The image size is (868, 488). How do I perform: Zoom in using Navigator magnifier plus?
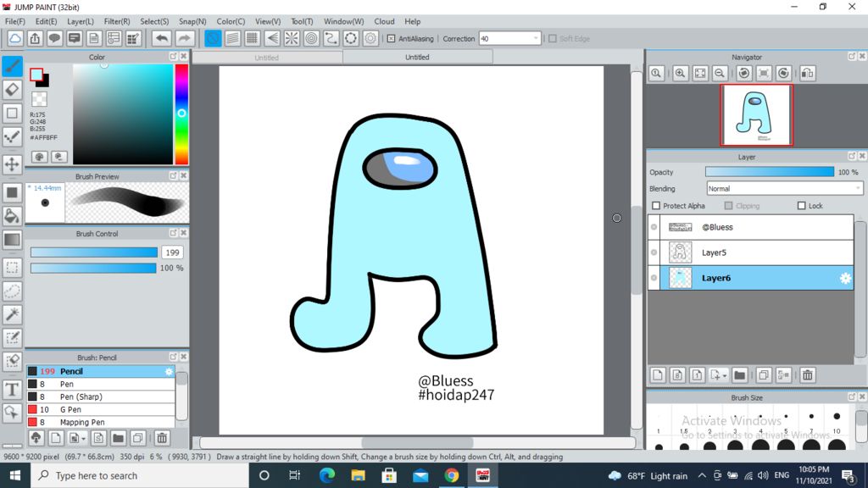(x=681, y=73)
